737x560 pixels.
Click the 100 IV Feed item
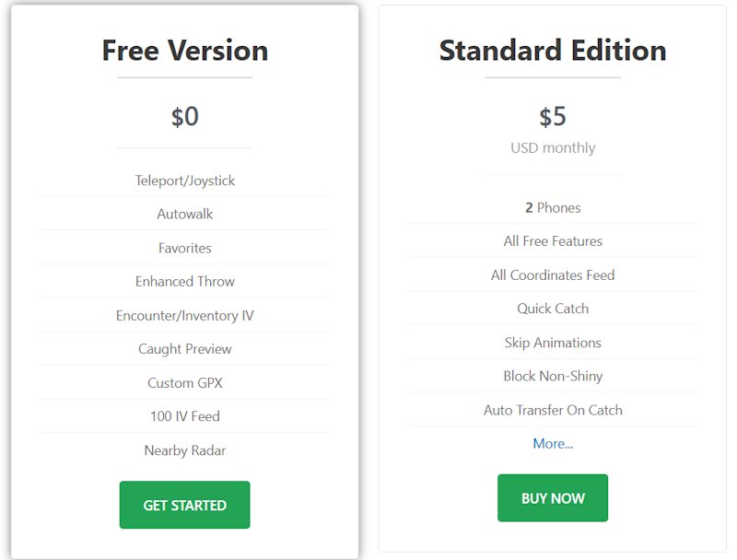tap(184, 416)
